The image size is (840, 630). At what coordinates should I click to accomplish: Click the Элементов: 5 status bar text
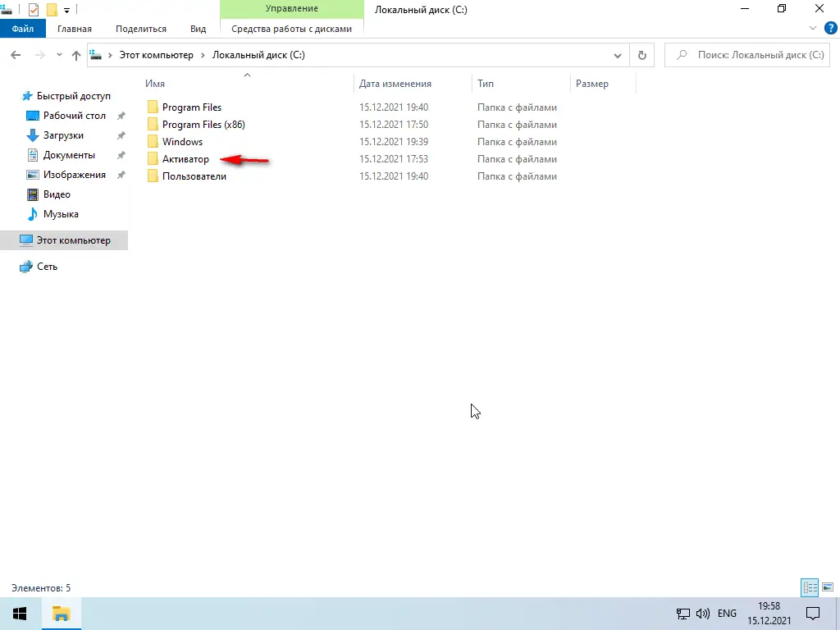pyautogui.click(x=41, y=588)
